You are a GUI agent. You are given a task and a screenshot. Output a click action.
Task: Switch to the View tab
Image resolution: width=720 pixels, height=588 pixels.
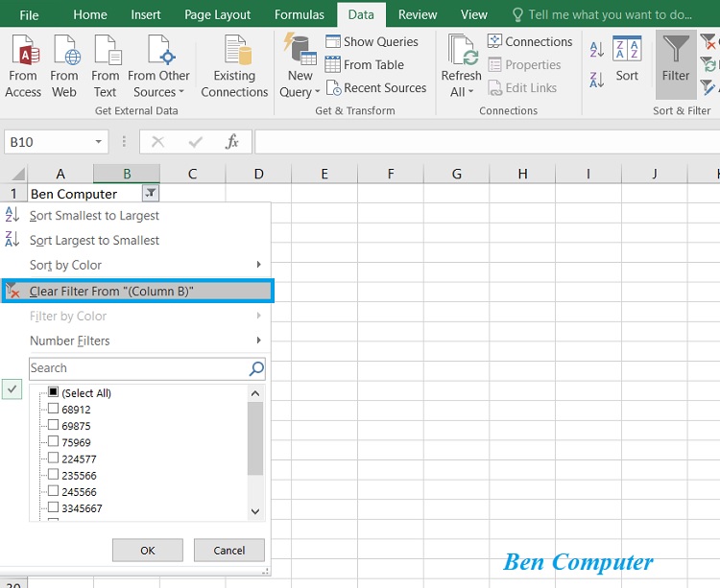click(x=474, y=14)
